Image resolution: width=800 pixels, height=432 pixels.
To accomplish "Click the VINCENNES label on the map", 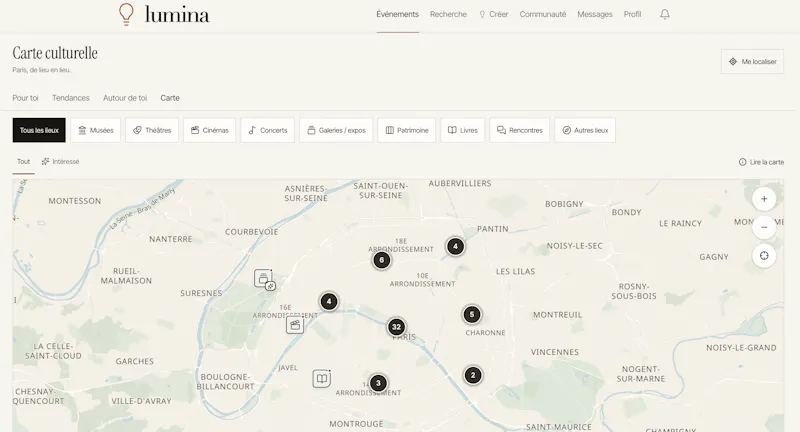I will coord(555,352).
